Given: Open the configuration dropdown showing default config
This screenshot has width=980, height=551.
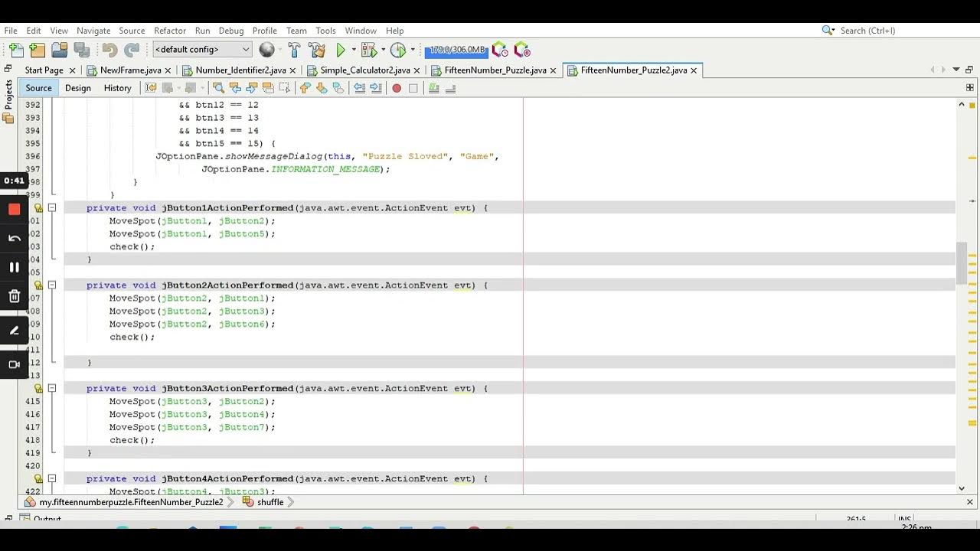Looking at the screenshot, I should [202, 49].
